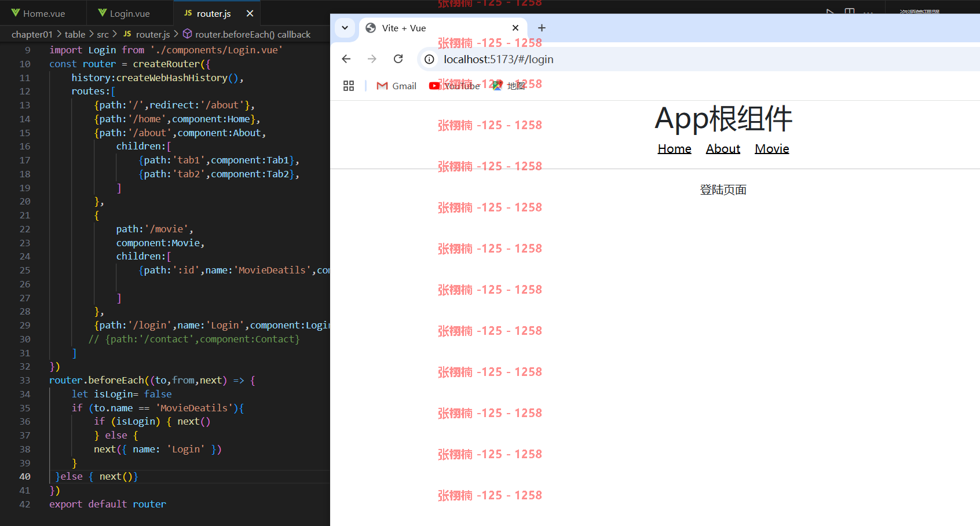The width and height of the screenshot is (980, 526).
Task: Go back in the browser
Action: click(346, 59)
